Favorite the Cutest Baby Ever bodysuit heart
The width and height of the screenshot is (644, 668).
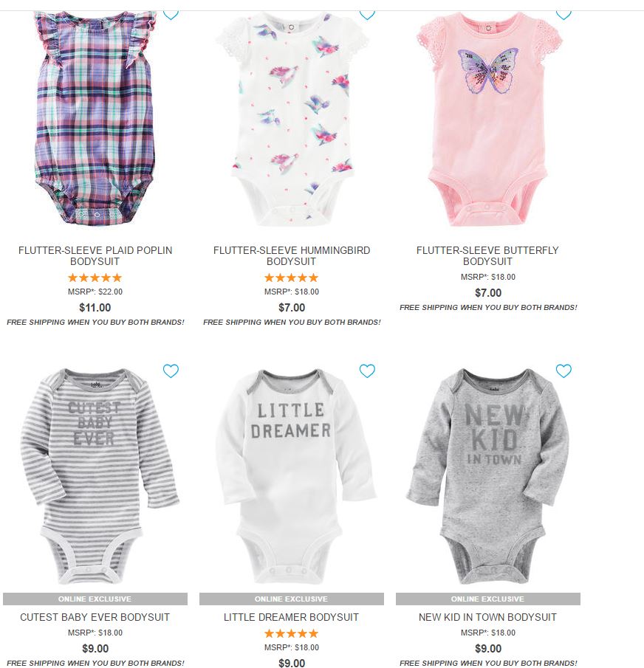tap(171, 371)
